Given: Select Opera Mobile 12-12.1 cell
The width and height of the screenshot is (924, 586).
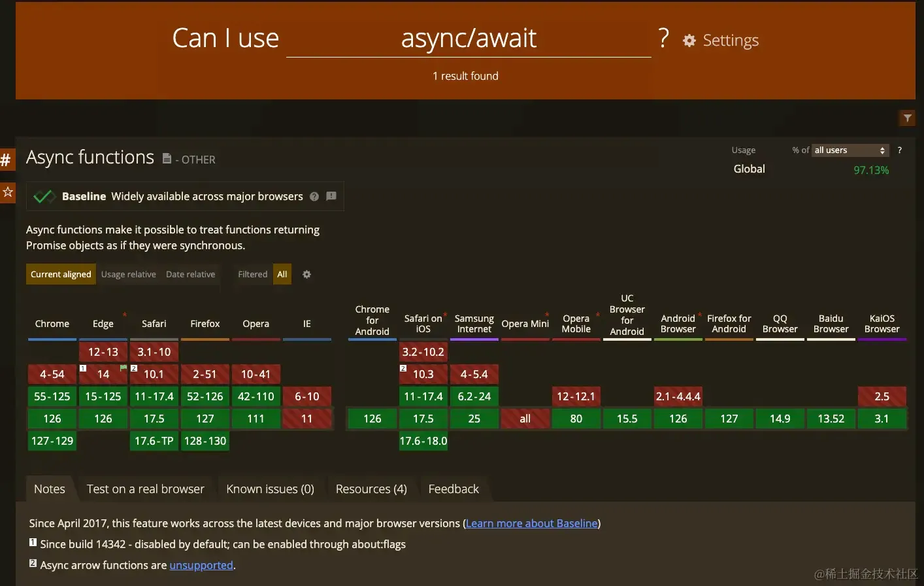Looking at the screenshot, I should (x=576, y=396).
